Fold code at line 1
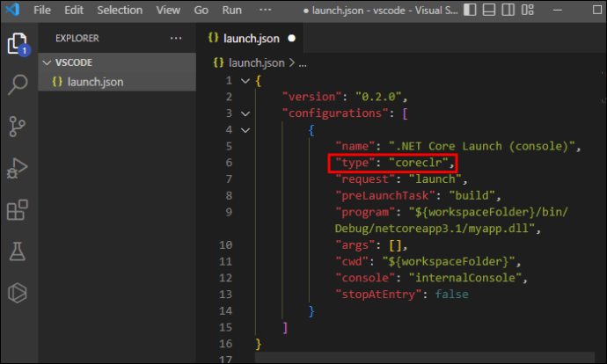This screenshot has height=364, width=607. click(x=245, y=81)
